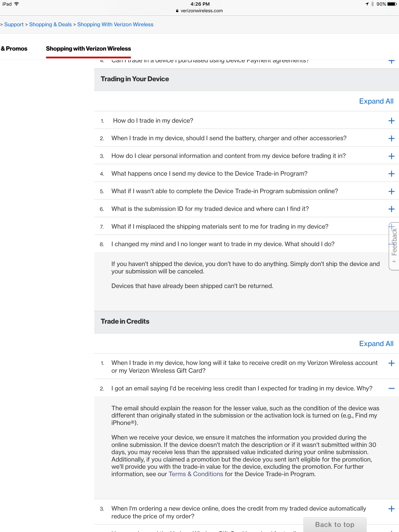Expand plus icon for ordering new device online question

coord(391,509)
